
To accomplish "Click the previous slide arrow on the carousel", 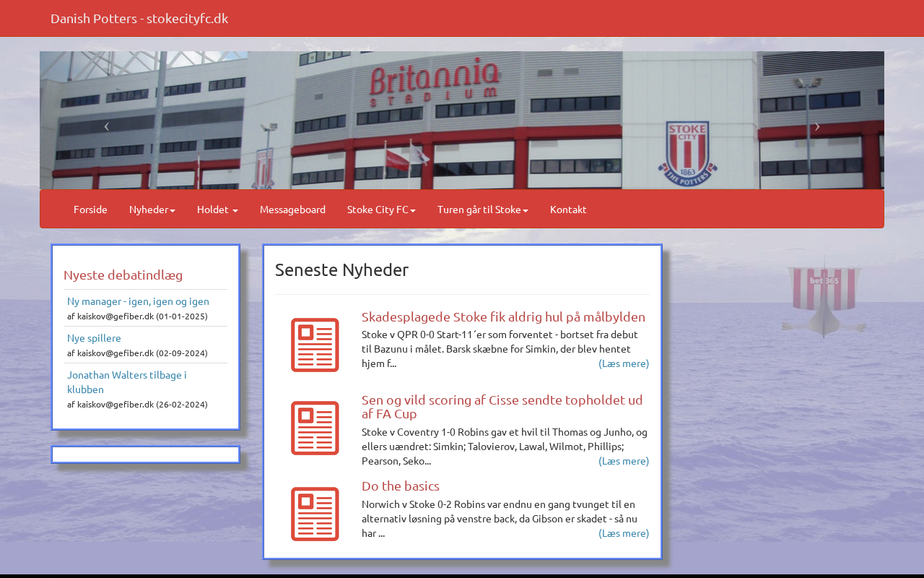I will (107, 126).
